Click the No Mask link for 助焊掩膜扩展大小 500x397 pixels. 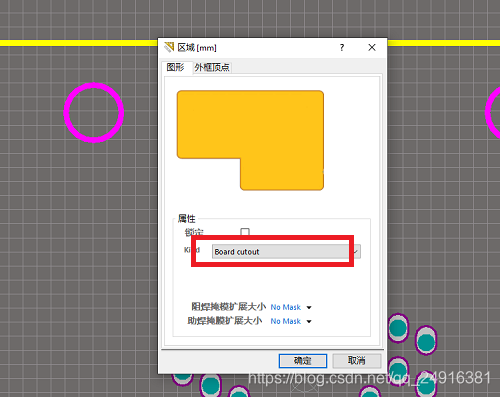[x=286, y=321]
